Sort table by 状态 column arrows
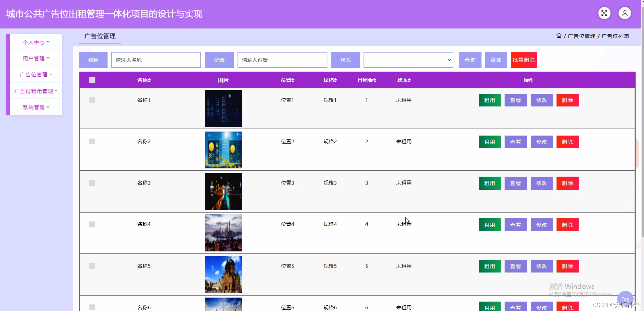The height and width of the screenshot is (311, 644). pos(410,80)
